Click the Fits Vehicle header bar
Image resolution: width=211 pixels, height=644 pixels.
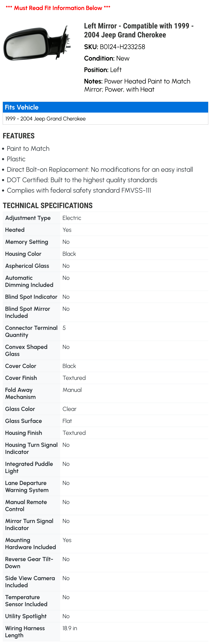point(105,107)
